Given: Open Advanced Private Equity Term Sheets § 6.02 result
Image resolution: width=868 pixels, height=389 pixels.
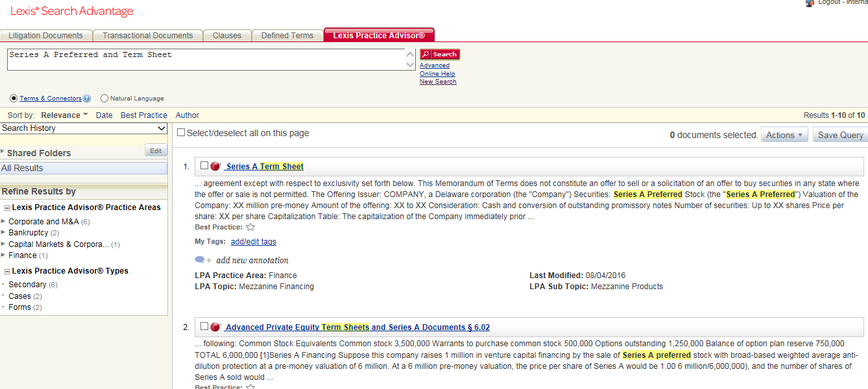Looking at the screenshot, I should coord(357,327).
